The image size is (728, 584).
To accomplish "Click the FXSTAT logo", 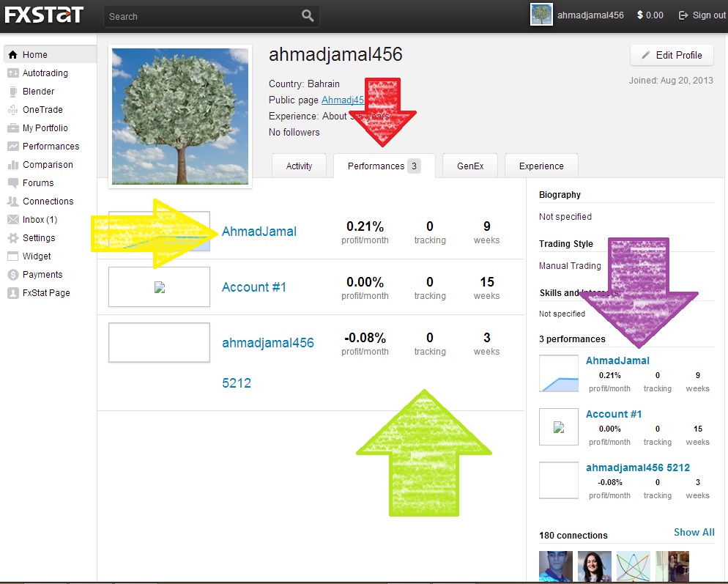I will pos(45,15).
